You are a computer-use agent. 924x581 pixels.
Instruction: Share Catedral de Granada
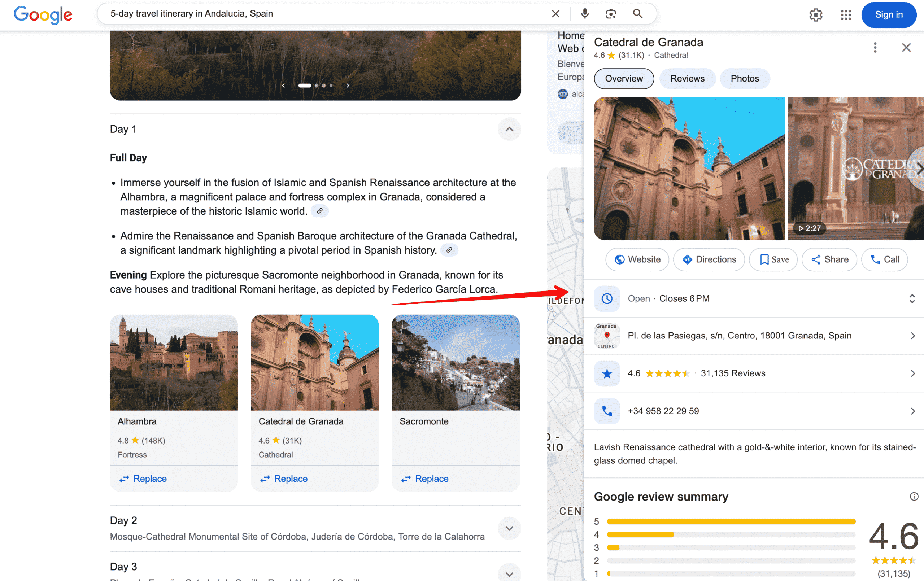(829, 259)
